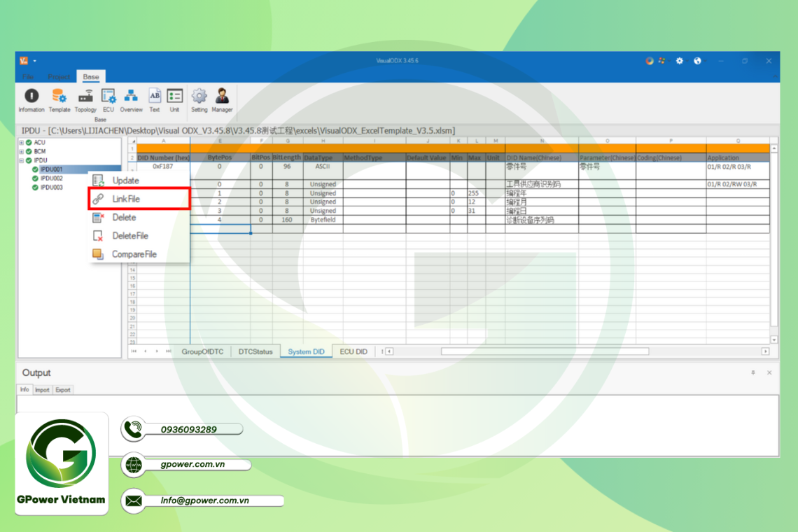Screen dimensions: 798x532
Task: Click the white gear icon in title bar
Action: point(680,61)
